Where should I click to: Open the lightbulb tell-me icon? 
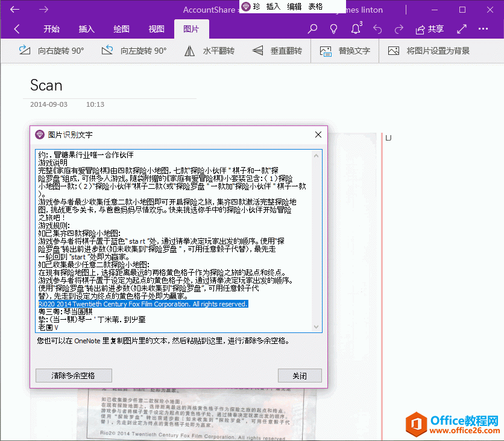click(x=333, y=29)
